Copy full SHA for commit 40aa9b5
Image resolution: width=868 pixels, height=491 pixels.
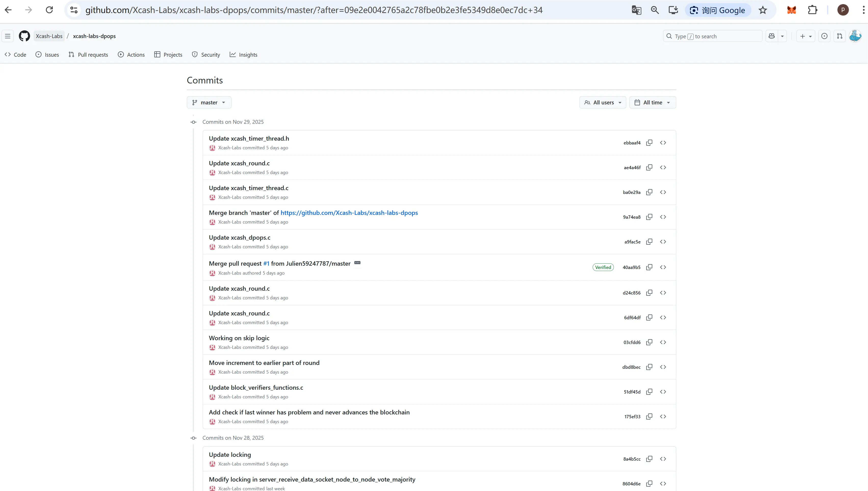tap(649, 267)
